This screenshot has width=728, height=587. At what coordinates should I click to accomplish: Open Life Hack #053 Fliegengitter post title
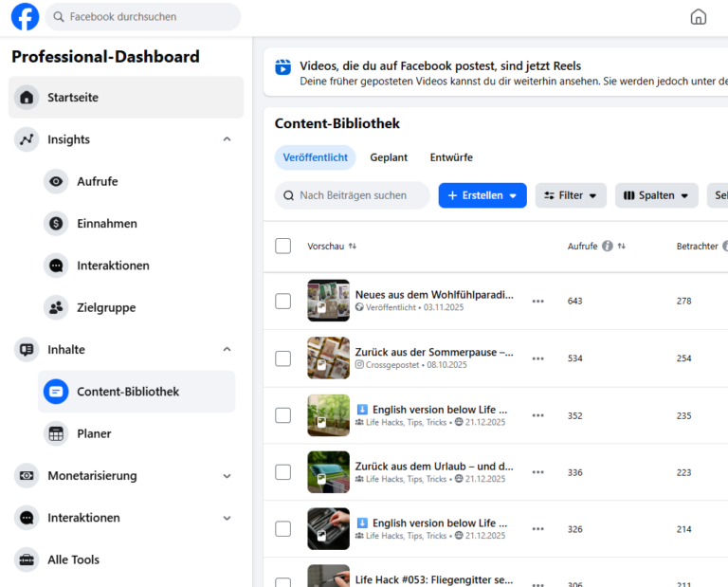tap(434, 579)
